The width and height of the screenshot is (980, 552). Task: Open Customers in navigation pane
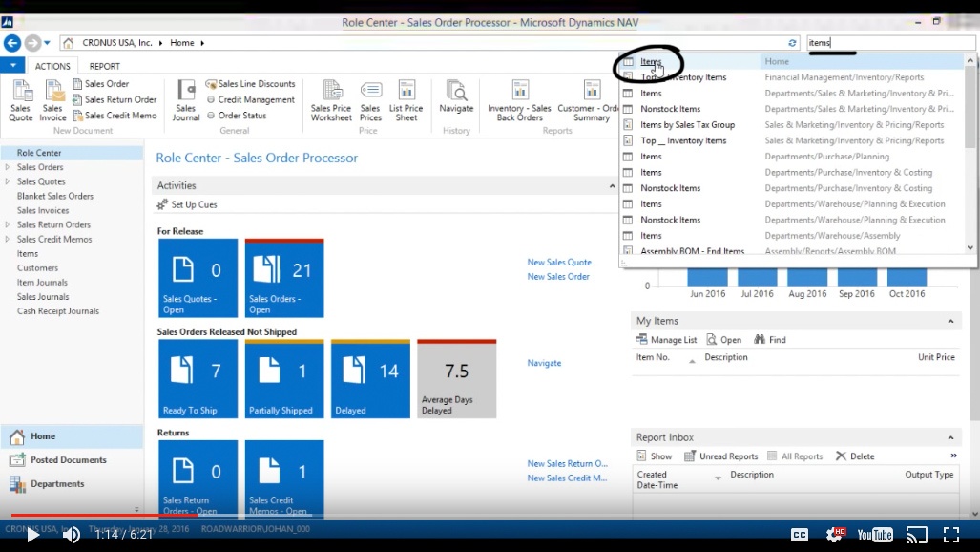pyautogui.click(x=37, y=267)
